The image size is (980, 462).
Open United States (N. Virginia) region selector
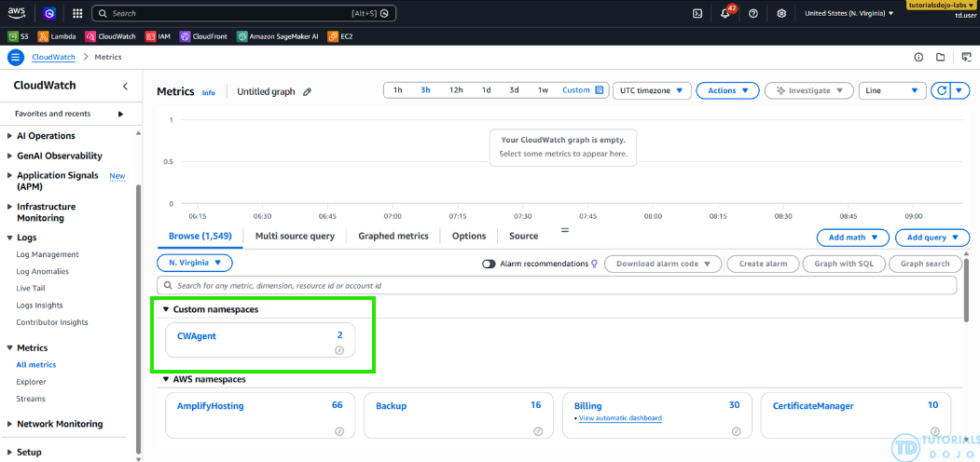click(849, 13)
